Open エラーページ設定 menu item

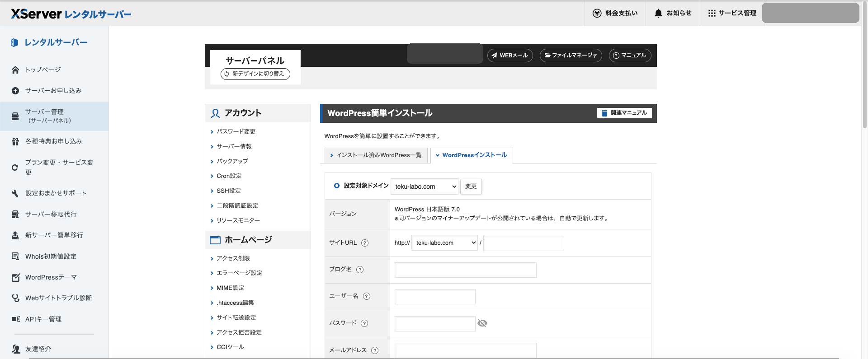239,273
